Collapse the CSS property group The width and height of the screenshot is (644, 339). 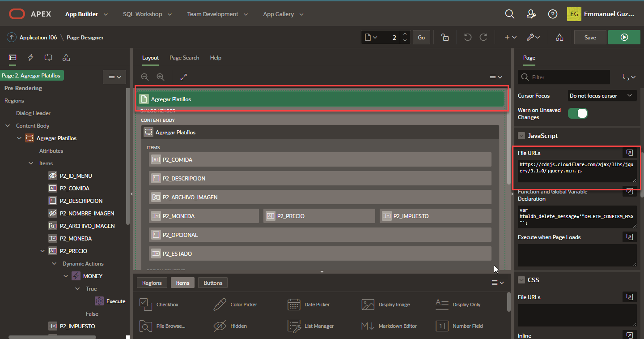(521, 280)
